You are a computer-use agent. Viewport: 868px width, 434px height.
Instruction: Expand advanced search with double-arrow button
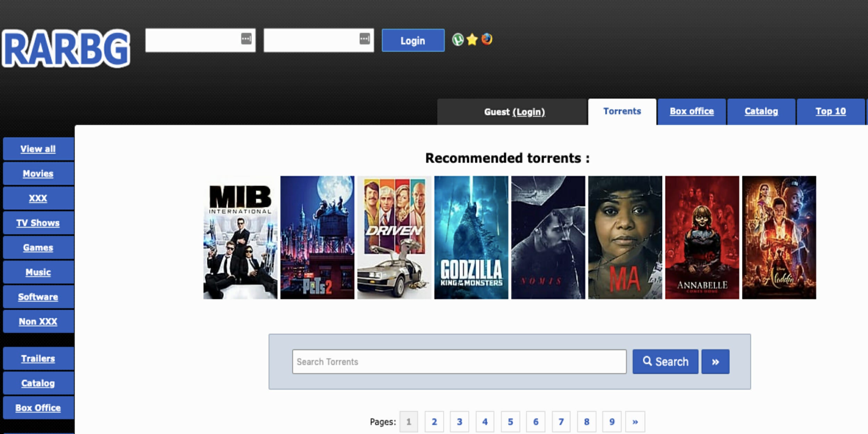click(x=715, y=362)
